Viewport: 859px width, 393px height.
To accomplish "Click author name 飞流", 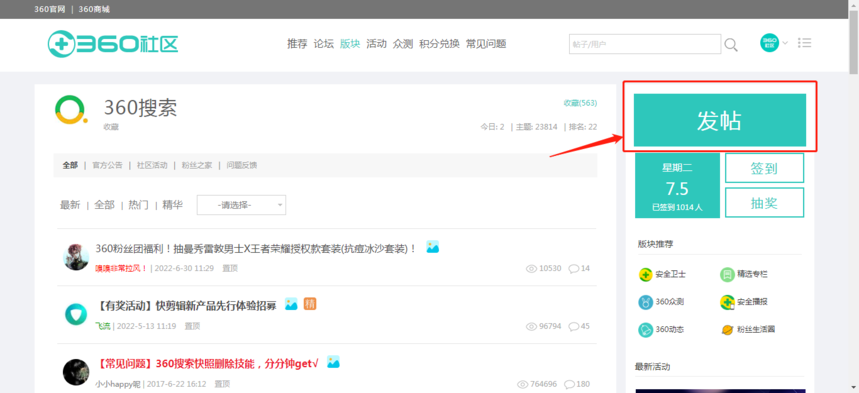I will (x=103, y=326).
